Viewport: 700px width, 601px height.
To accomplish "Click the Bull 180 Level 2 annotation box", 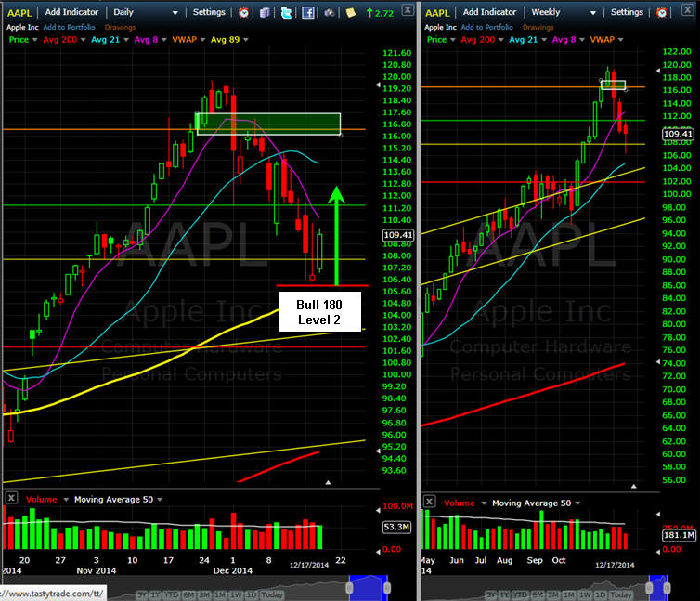I will 319,312.
